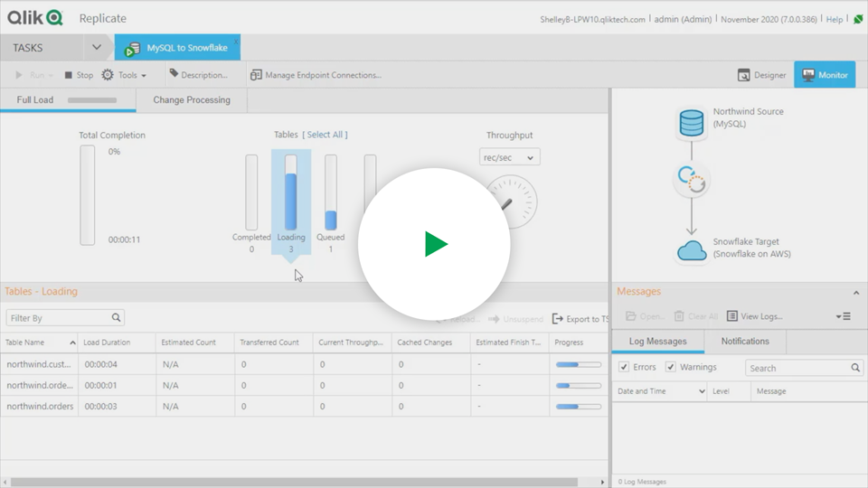868x488 pixels.
Task: Toggle the Warnings checkbox
Action: [671, 367]
